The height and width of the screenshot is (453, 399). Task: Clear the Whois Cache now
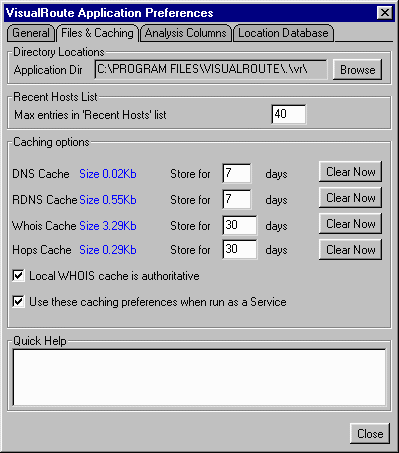[x=350, y=224]
